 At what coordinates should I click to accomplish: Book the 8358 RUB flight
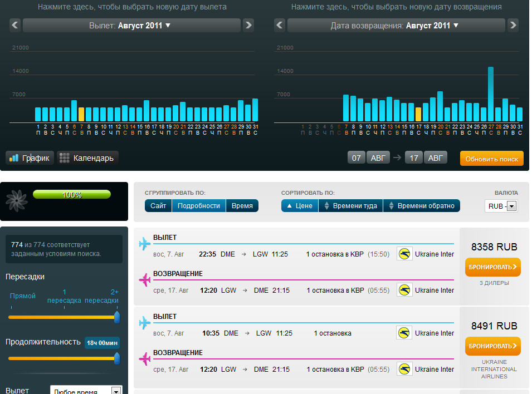(x=492, y=267)
